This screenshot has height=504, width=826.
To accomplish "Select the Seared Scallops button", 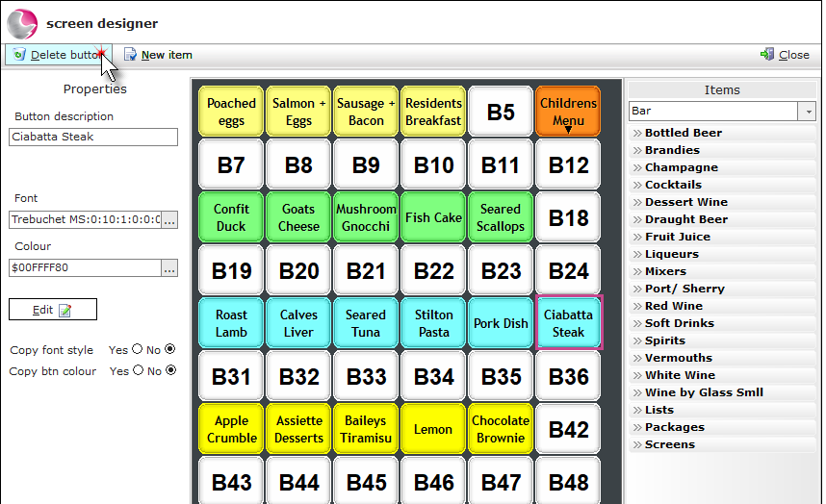I will tap(501, 217).
